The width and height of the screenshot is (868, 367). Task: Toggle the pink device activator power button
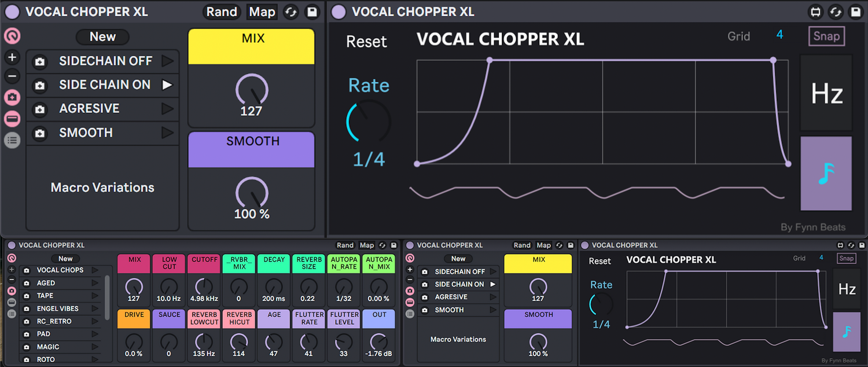12,36
